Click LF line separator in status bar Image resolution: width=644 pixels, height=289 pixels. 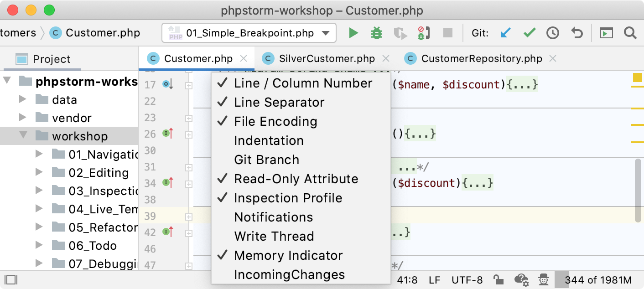(434, 280)
